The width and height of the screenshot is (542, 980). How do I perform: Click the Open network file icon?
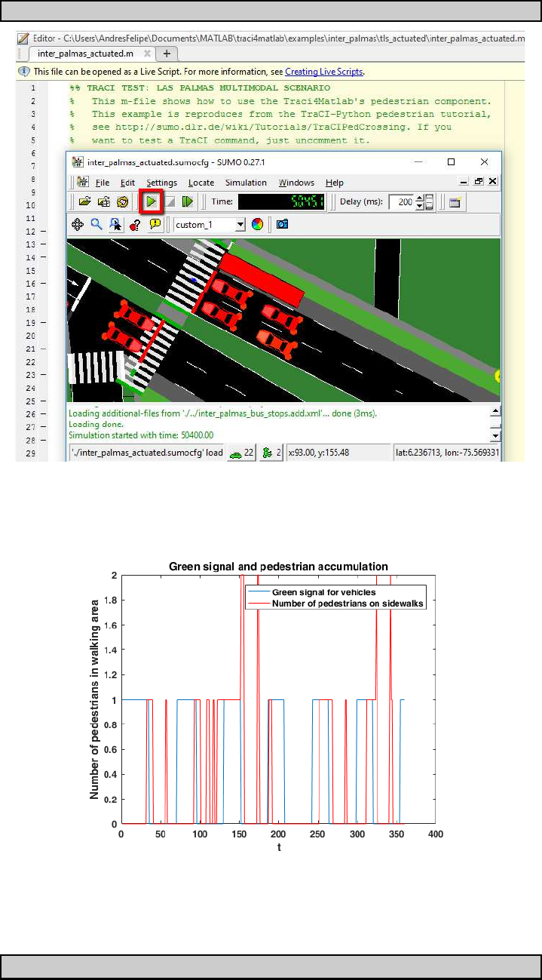[x=104, y=201]
